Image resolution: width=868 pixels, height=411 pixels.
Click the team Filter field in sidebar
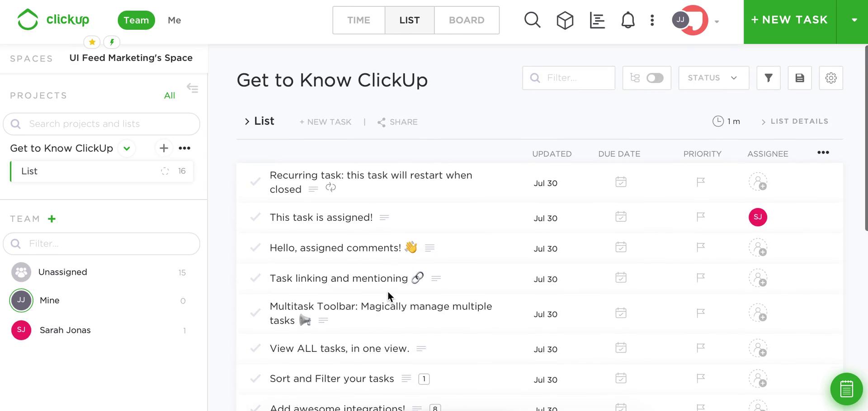[x=101, y=243]
